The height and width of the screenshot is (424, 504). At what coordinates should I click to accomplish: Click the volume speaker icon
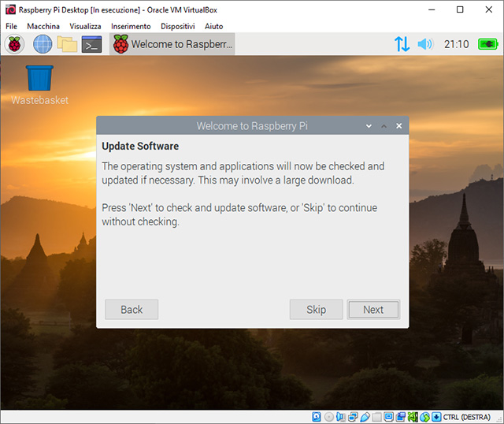click(x=425, y=44)
